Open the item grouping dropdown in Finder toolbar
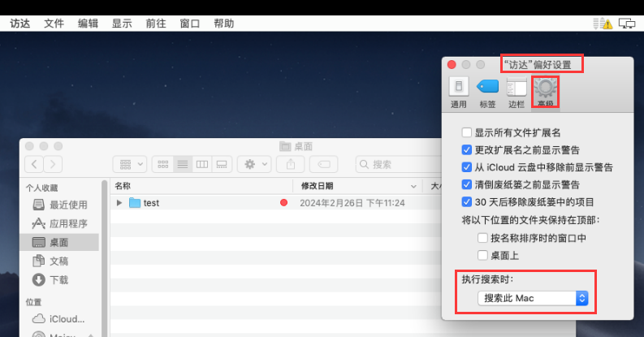The width and height of the screenshot is (644, 337). 130,164
